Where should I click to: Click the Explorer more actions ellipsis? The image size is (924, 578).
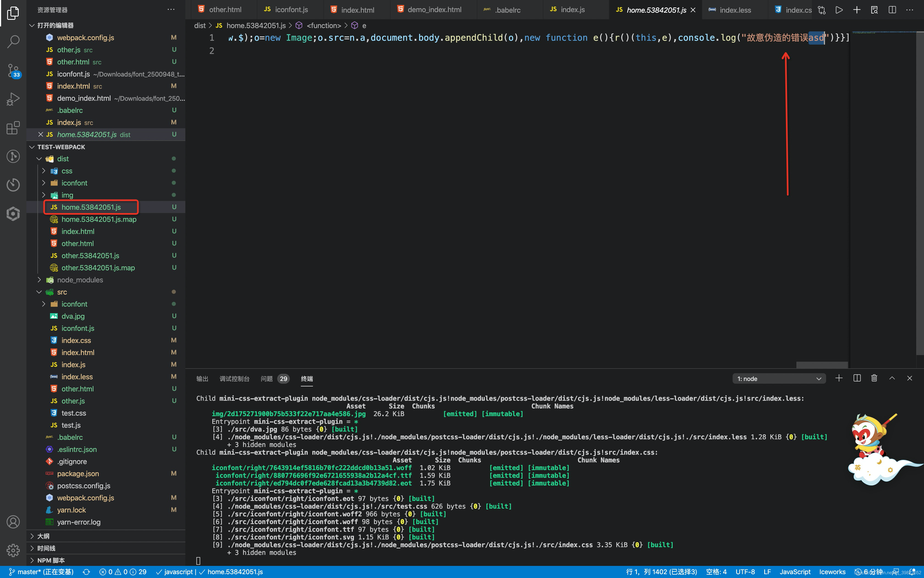(x=171, y=10)
